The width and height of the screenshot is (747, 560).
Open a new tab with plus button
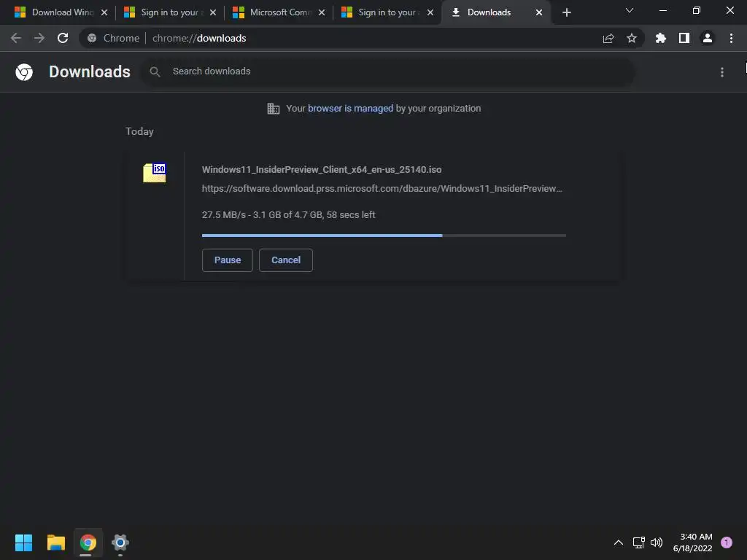(566, 12)
